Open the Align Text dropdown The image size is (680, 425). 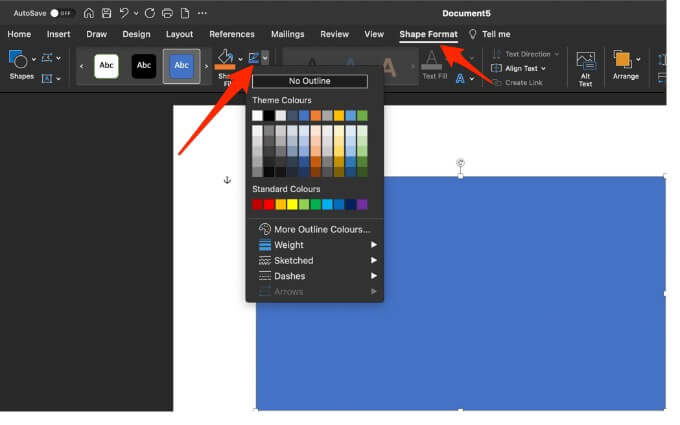(519, 68)
